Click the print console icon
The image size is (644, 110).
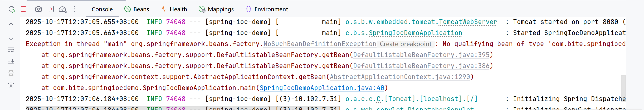click(11, 73)
